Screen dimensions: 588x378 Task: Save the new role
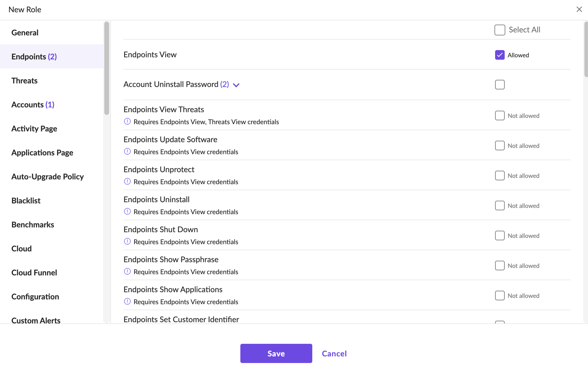pyautogui.click(x=276, y=353)
